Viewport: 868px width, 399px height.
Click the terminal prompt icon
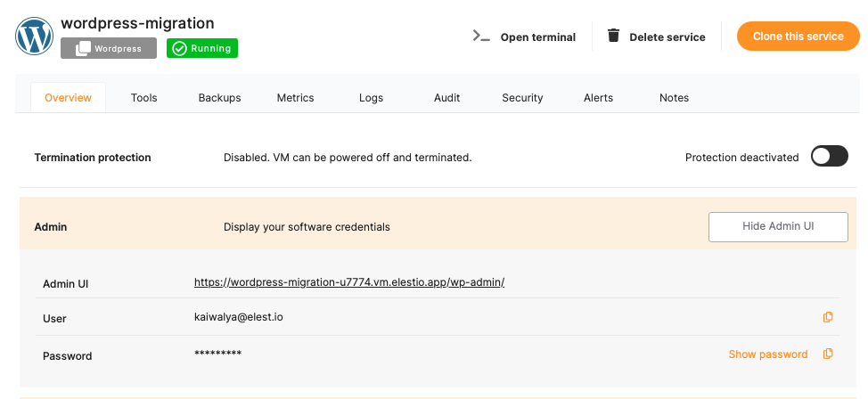[x=481, y=37]
